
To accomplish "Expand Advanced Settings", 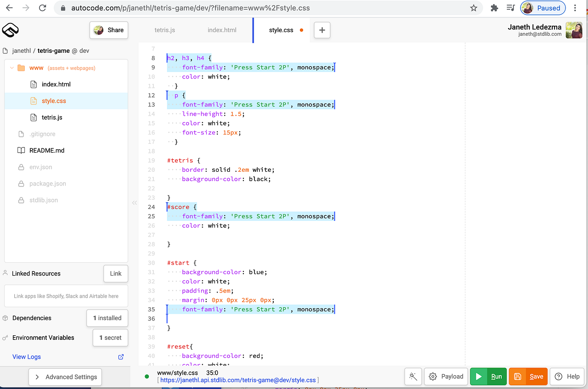I will [65, 377].
